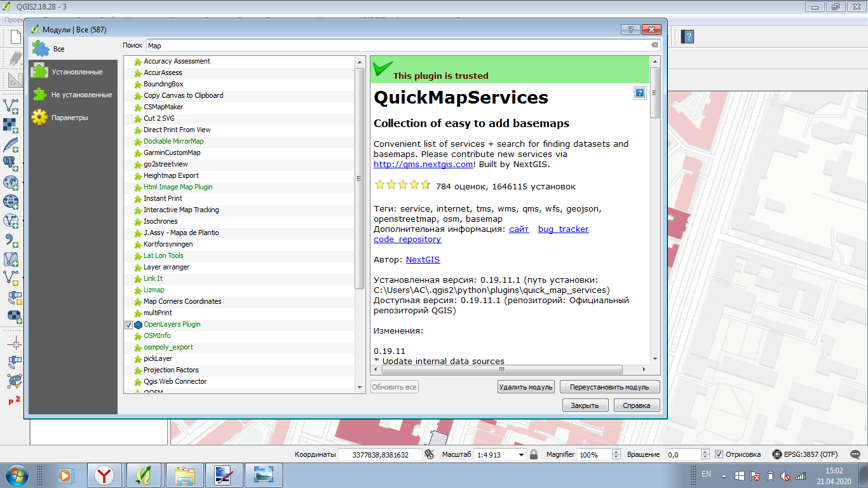Image resolution: width=868 pixels, height=488 pixels.
Task: Click the NextGIS author link
Action: [x=423, y=259]
